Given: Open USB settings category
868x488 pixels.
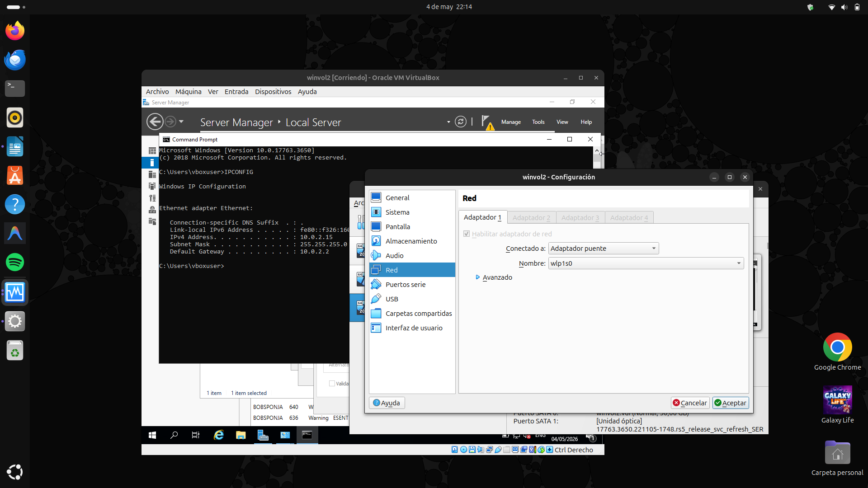Looking at the screenshot, I should pyautogui.click(x=412, y=299).
